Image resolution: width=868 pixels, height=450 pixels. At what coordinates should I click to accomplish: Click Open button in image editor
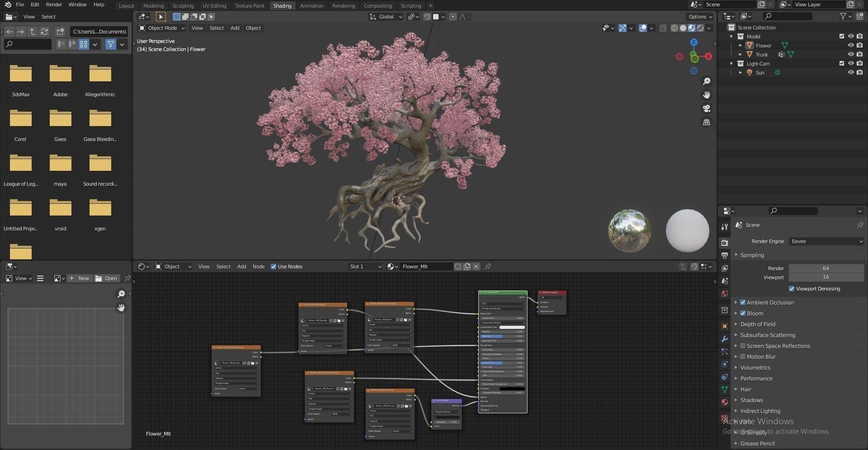point(107,278)
